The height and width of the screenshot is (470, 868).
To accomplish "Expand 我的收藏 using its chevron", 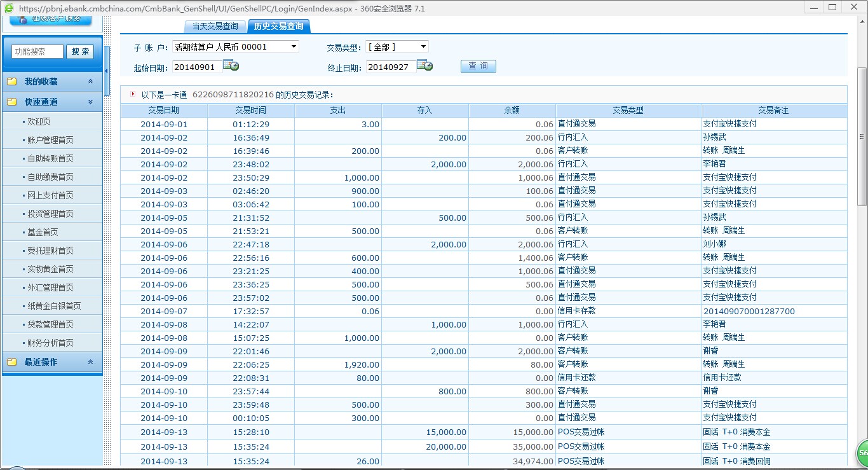I will [90, 82].
